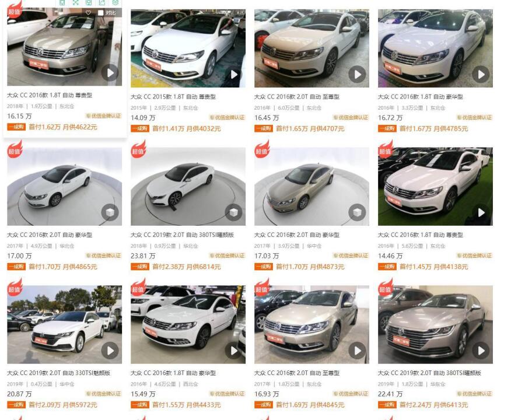Favorite the first car with the heart icon
The image size is (525, 420).
[x=89, y=13]
